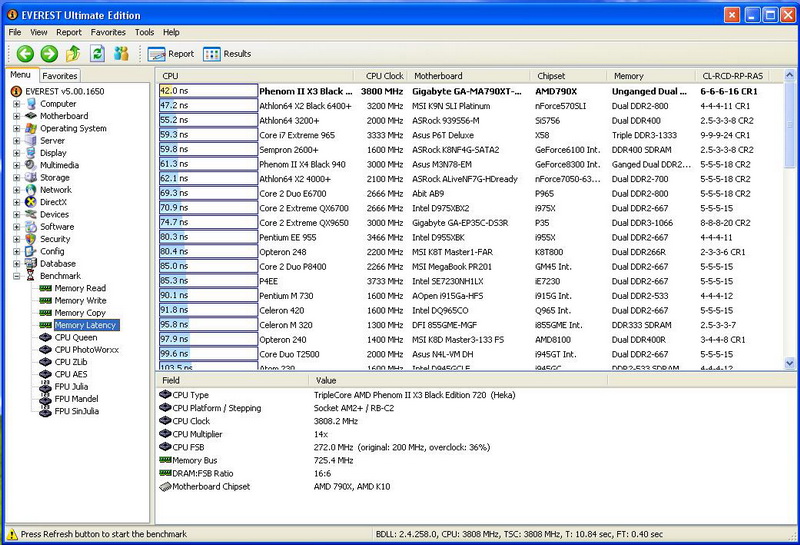800x545 pixels.
Task: Click the Motherboard category icon
Action: 31,116
